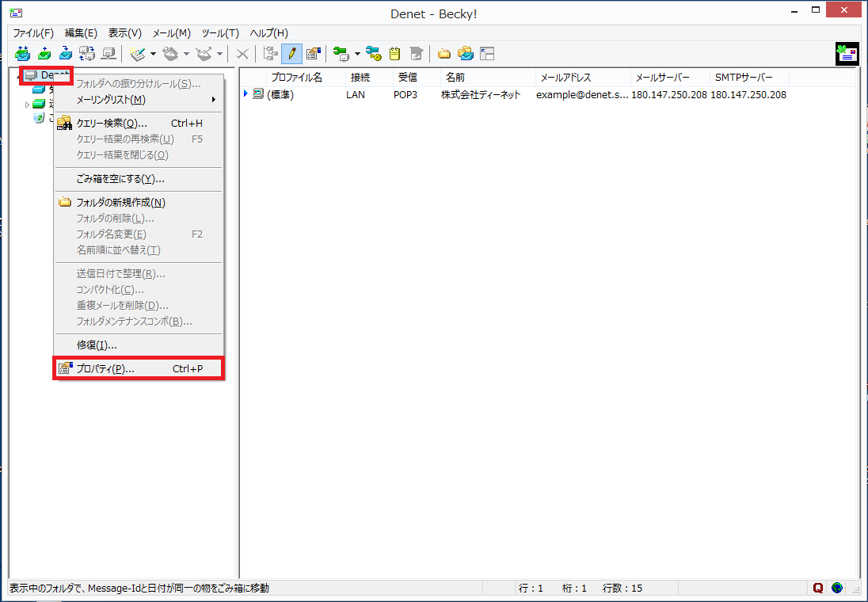Choose ごみ箱を空にする(Y)... menu entry

(139, 179)
